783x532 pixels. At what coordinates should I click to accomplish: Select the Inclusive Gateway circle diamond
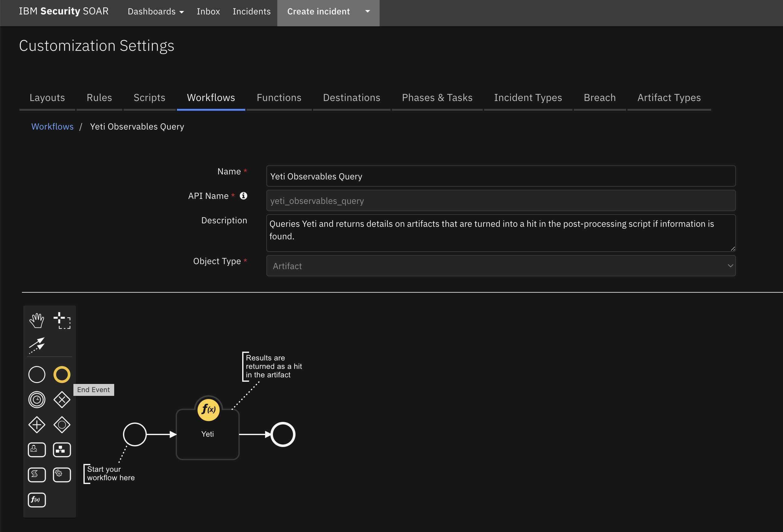point(62,424)
